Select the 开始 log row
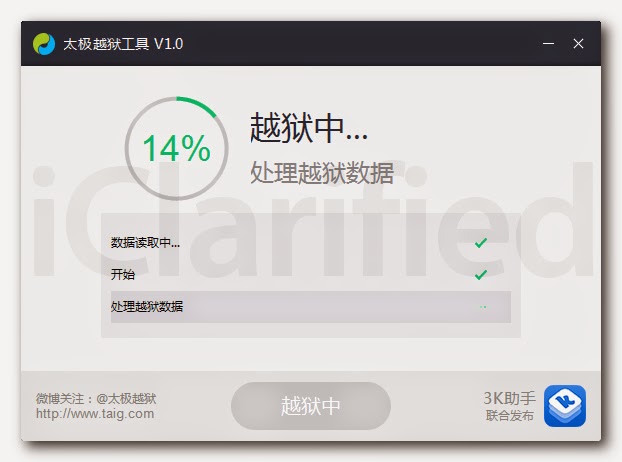 coord(311,274)
